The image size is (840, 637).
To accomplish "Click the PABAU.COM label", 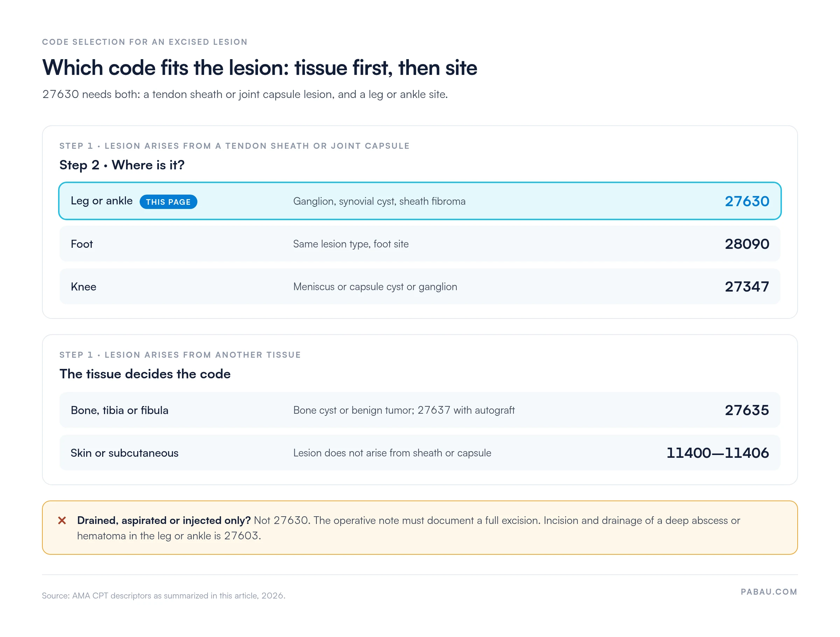I will tap(769, 592).
